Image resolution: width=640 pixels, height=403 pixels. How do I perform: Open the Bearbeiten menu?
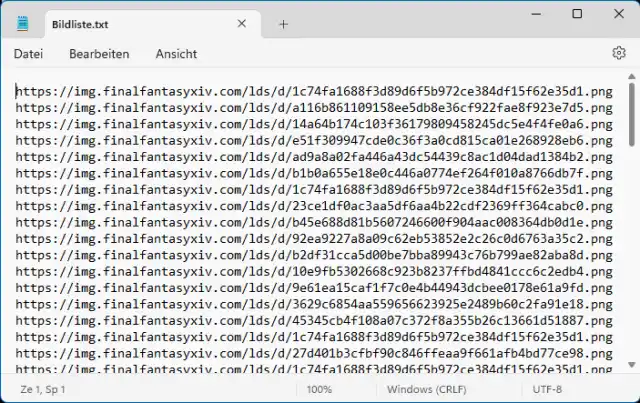pyautogui.click(x=99, y=54)
